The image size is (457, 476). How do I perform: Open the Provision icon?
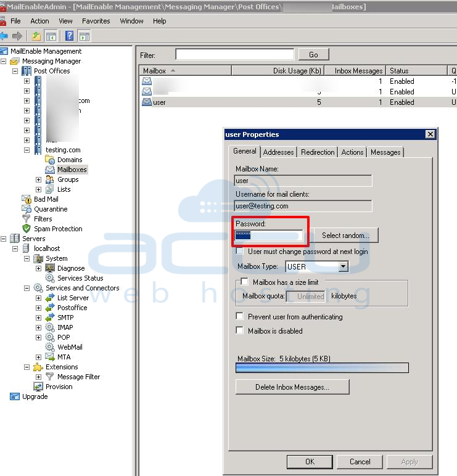(38, 387)
